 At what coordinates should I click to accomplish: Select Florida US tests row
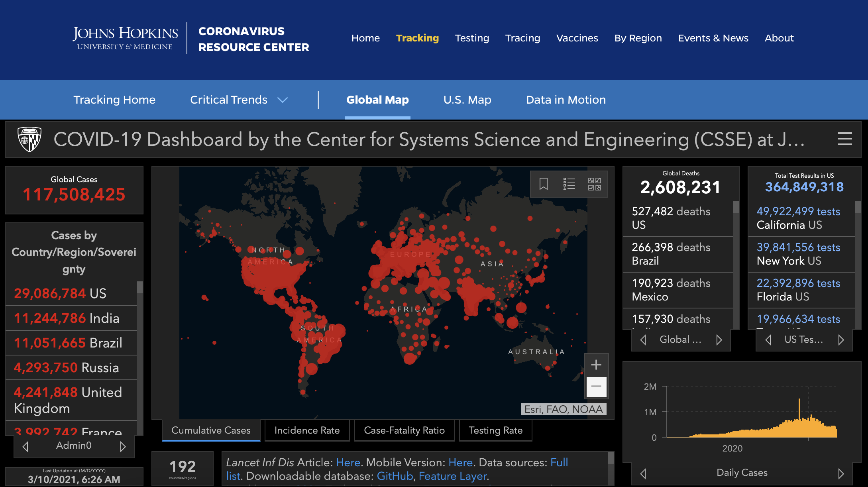(802, 290)
